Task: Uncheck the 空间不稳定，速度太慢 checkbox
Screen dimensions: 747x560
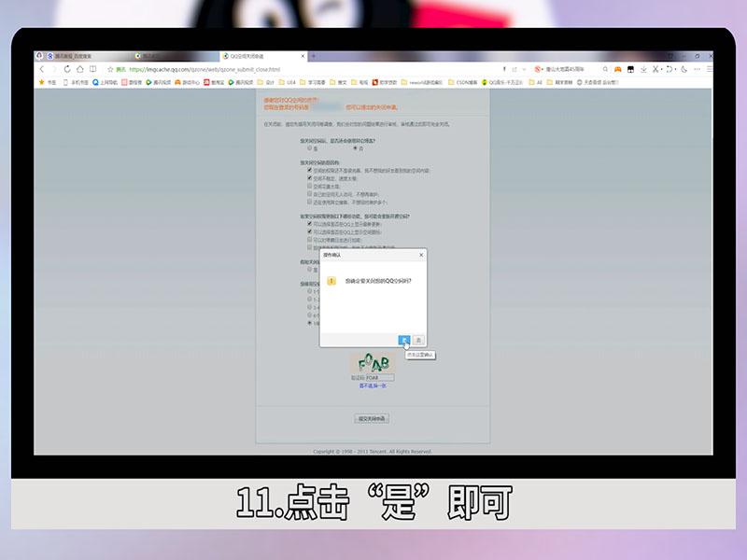Action: click(310, 178)
